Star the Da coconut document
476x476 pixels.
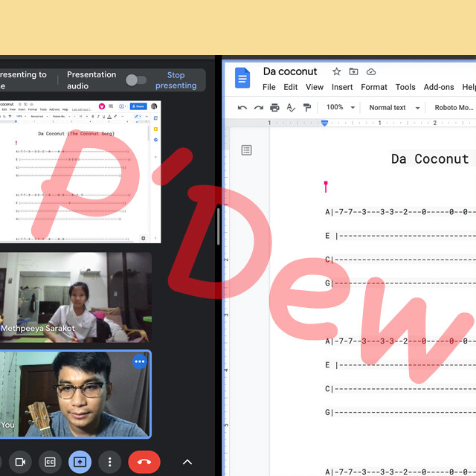336,72
